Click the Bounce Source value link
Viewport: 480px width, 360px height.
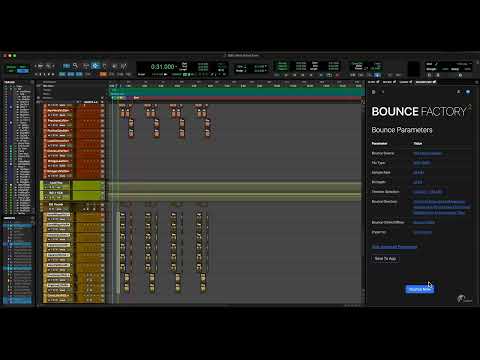click(428, 153)
